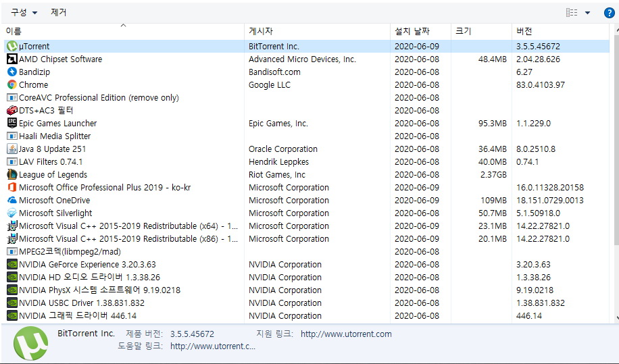
Task: Select the Visual C++ Redistributable (x86) icon
Action: click(12, 238)
